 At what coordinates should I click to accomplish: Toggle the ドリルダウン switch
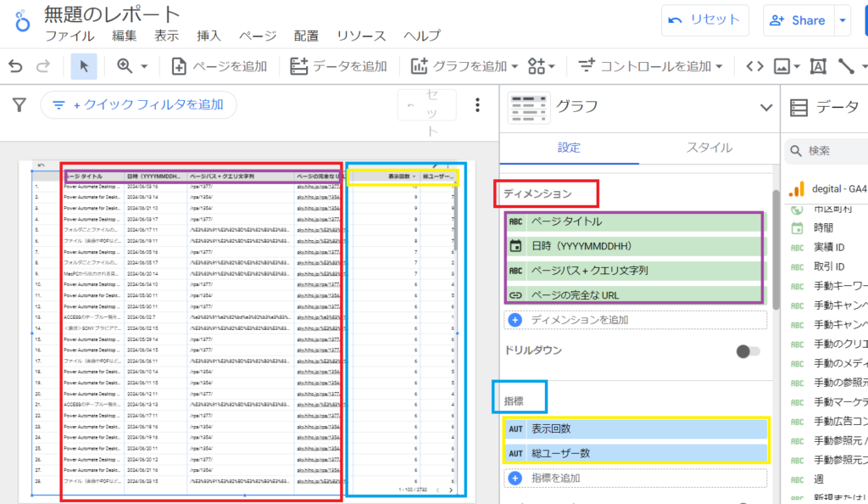click(748, 350)
